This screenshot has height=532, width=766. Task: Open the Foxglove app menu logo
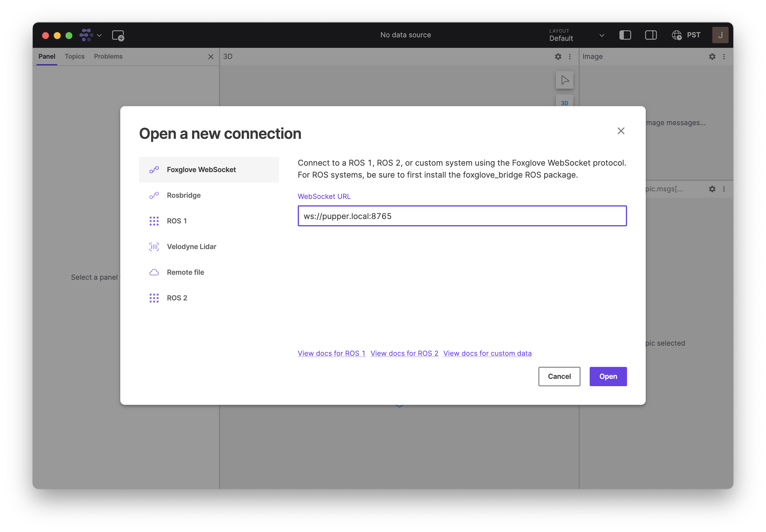point(86,35)
